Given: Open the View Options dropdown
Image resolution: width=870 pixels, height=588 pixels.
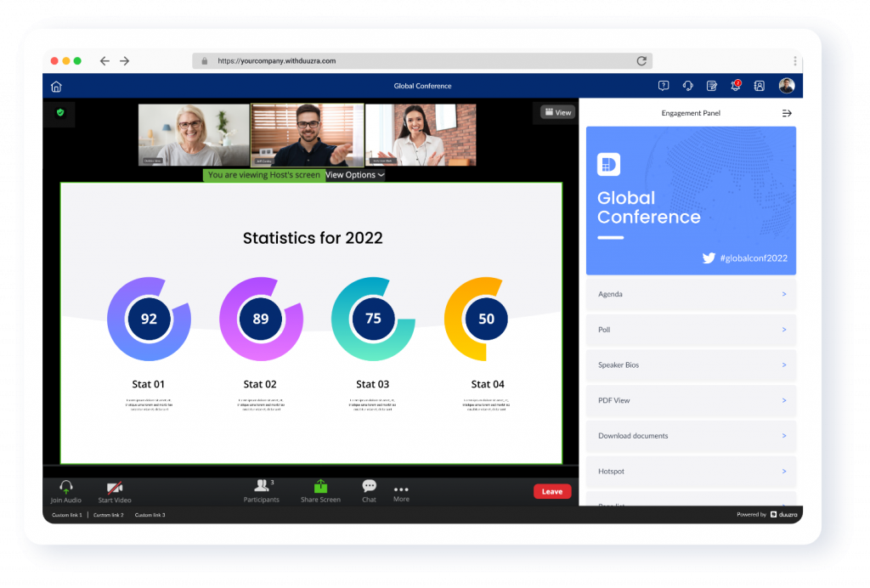Looking at the screenshot, I should pyautogui.click(x=355, y=175).
